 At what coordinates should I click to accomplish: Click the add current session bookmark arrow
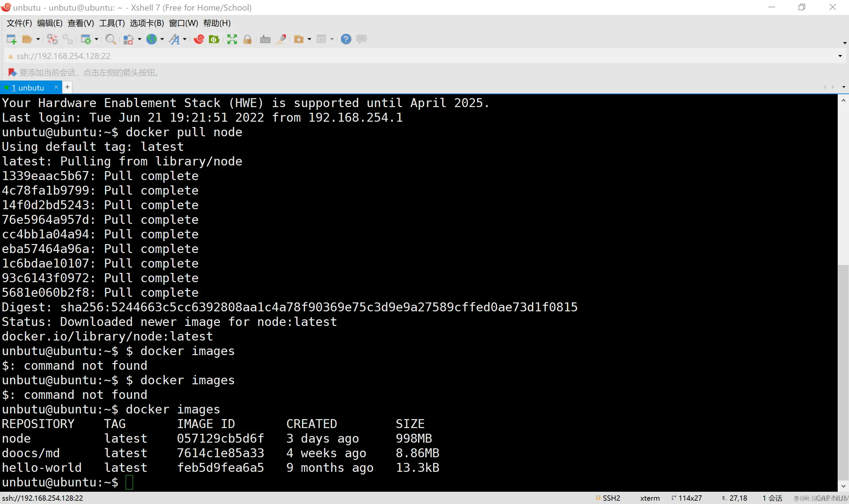tap(12, 72)
